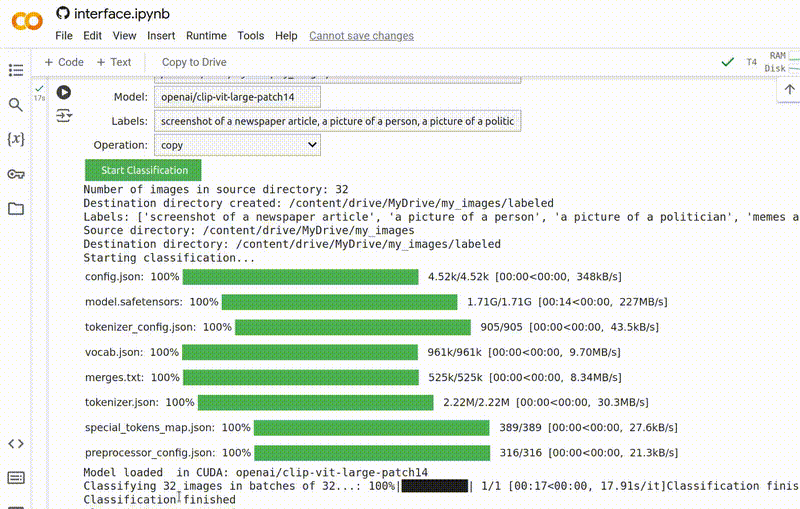Show the variables inspector panel
800x509 pixels.
(15, 139)
